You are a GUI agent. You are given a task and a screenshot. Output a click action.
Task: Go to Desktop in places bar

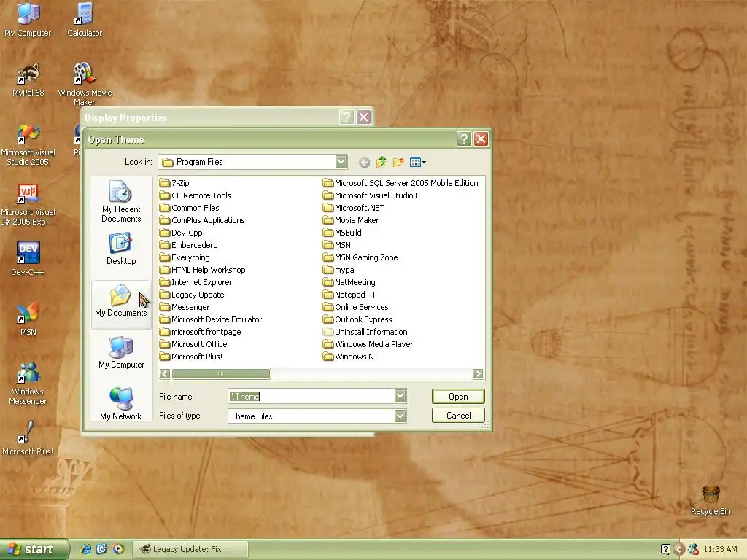[x=121, y=249]
